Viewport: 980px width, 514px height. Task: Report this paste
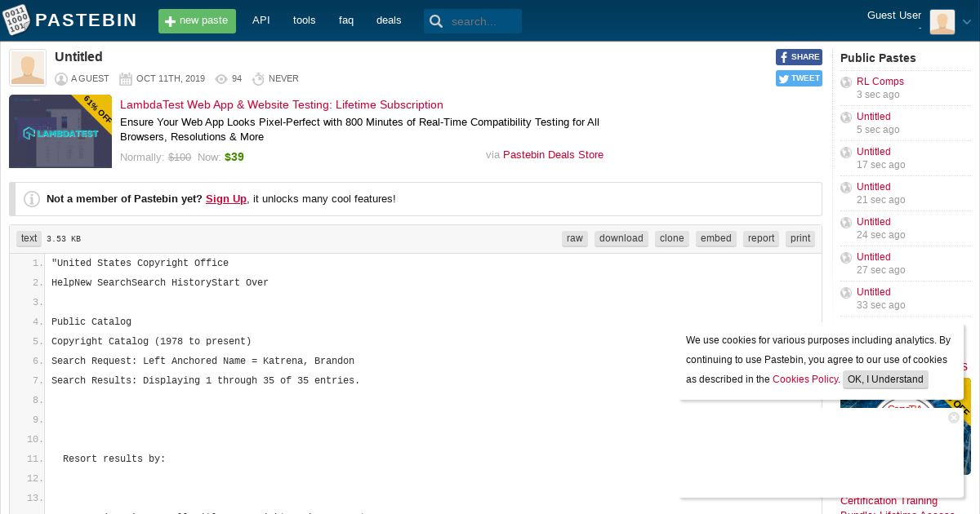click(761, 239)
